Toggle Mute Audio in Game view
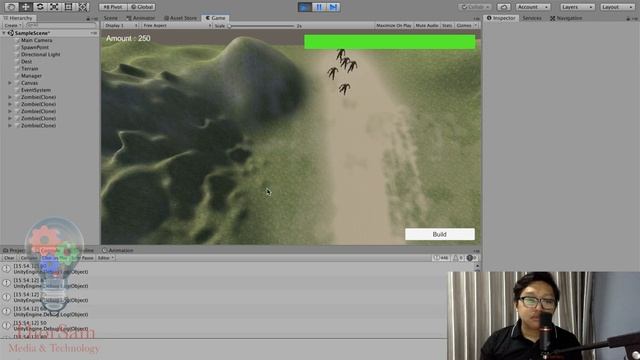The height and width of the screenshot is (360, 640). click(427, 25)
